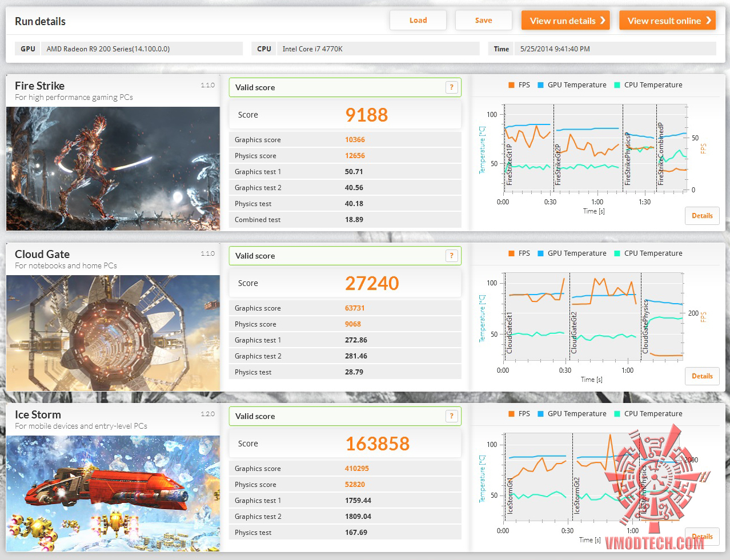Click Ice Storm GPU Temperature legend swatch
Screen dimensions: 730x560
540,414
